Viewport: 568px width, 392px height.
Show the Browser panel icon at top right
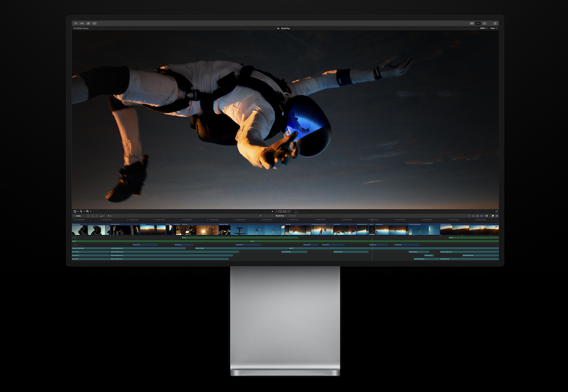pos(472,23)
